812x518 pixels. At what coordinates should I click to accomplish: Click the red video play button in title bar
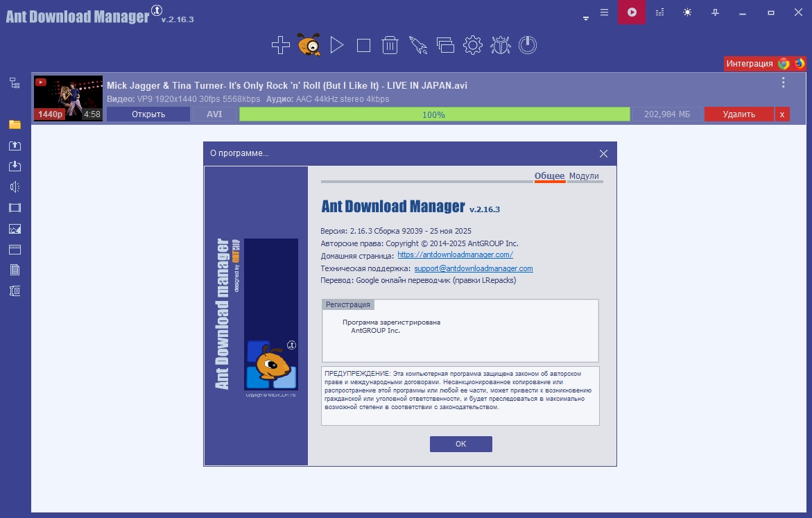tap(632, 12)
